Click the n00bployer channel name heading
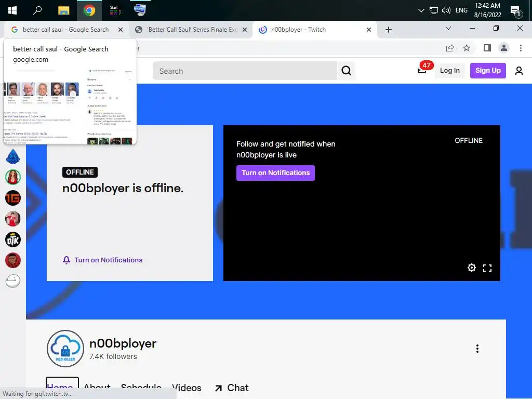Image resolution: width=532 pixels, height=399 pixels. [123, 343]
